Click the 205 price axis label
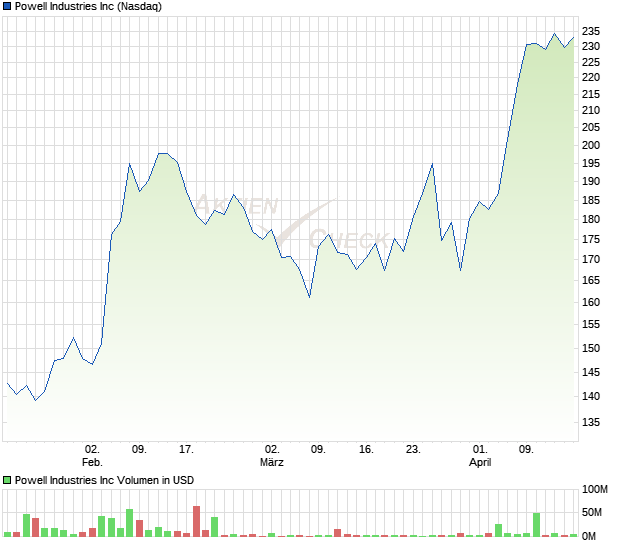This screenshot has width=620, height=546. coord(591,127)
